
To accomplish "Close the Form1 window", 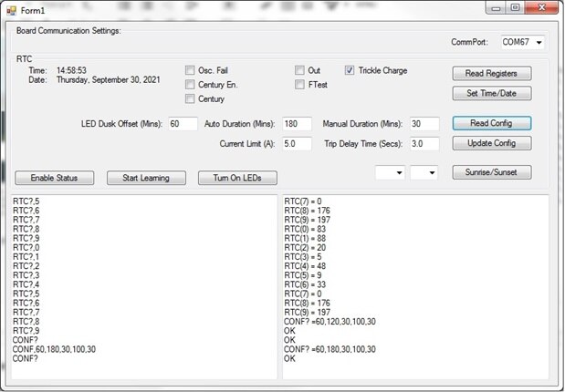I will tap(541, 8).
